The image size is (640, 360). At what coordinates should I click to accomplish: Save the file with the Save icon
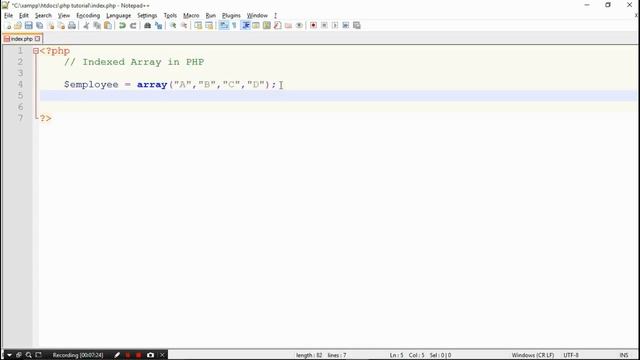pos(29,25)
